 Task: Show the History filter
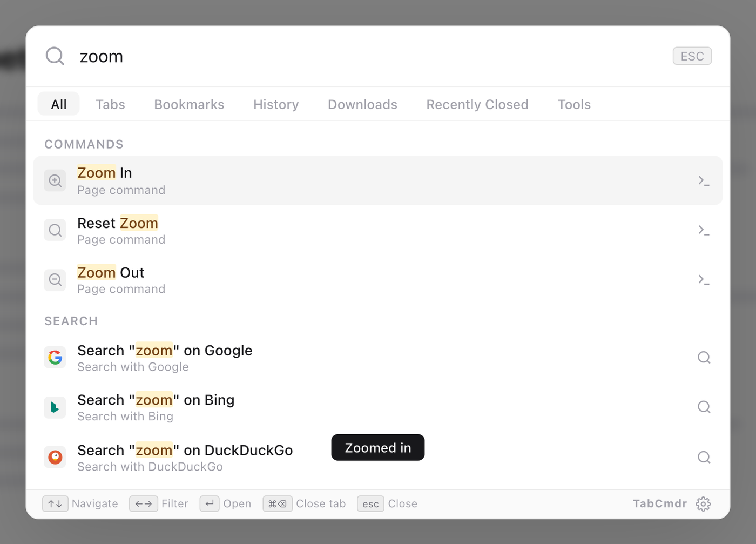(276, 104)
